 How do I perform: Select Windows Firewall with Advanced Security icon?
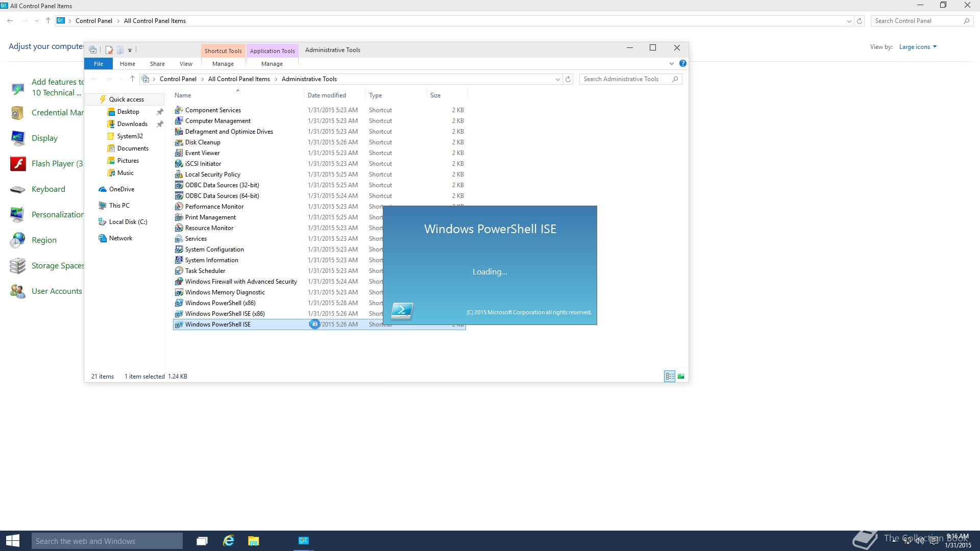pos(179,282)
